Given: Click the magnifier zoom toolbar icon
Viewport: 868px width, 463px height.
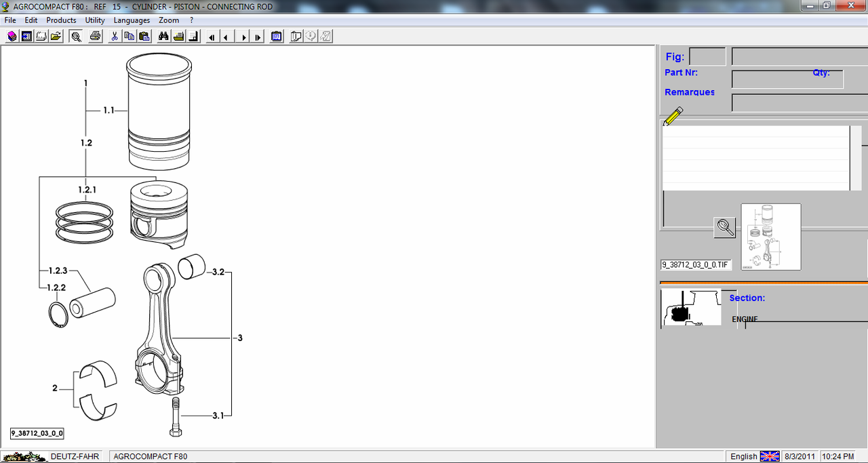Looking at the screenshot, I should [76, 37].
